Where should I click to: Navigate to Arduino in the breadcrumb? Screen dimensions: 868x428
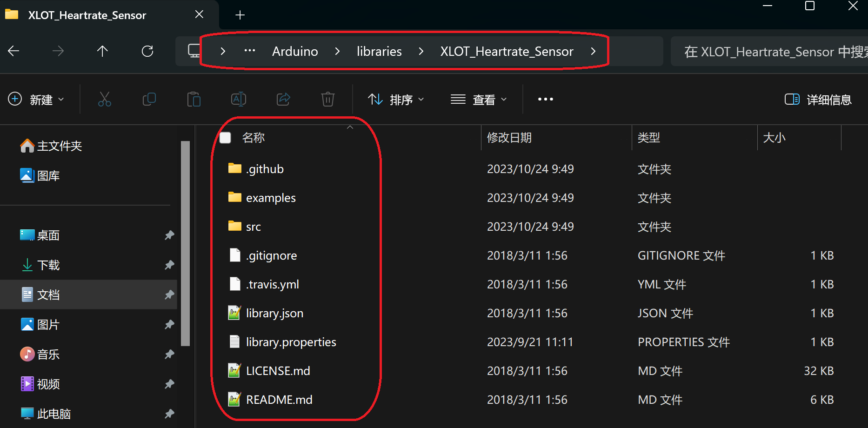pos(295,51)
